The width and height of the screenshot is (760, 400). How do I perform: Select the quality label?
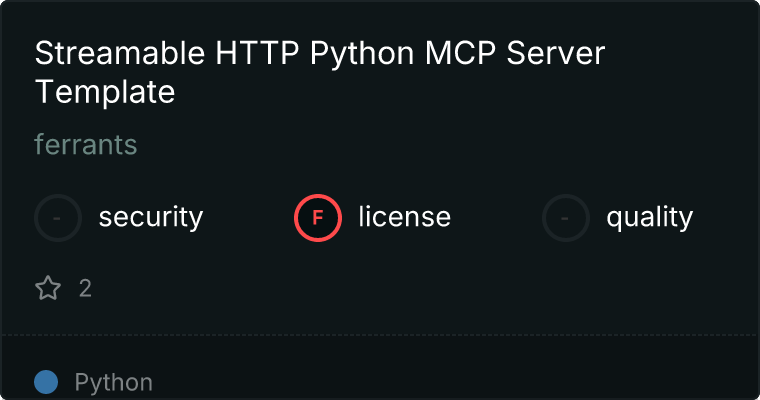[x=649, y=217]
